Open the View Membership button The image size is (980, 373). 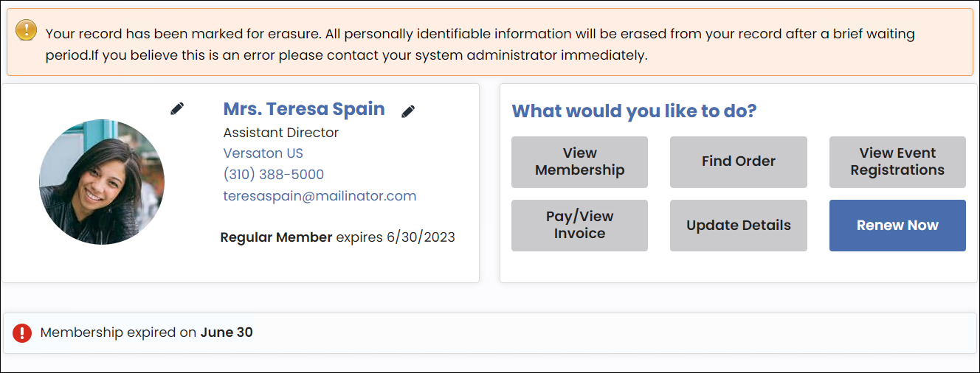[x=579, y=162]
